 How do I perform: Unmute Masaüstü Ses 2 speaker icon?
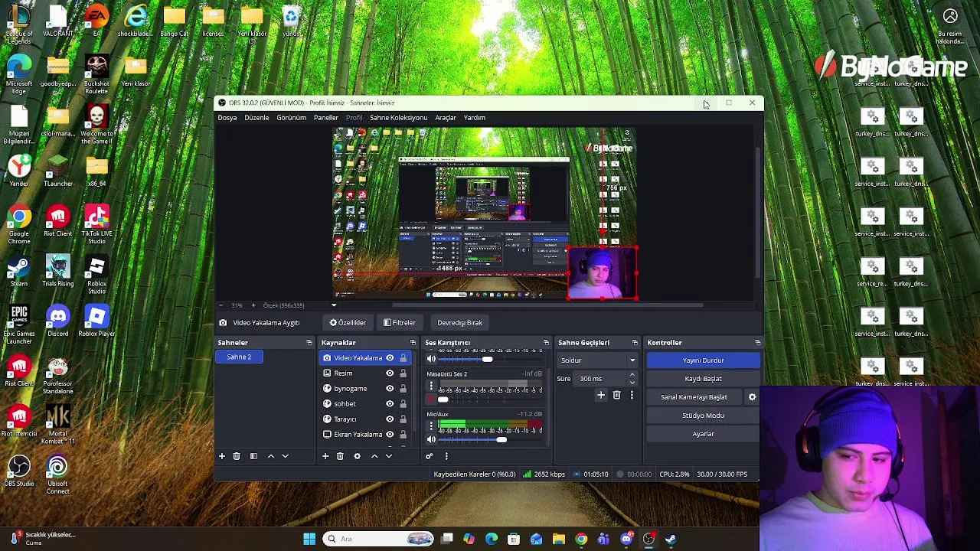click(x=431, y=399)
